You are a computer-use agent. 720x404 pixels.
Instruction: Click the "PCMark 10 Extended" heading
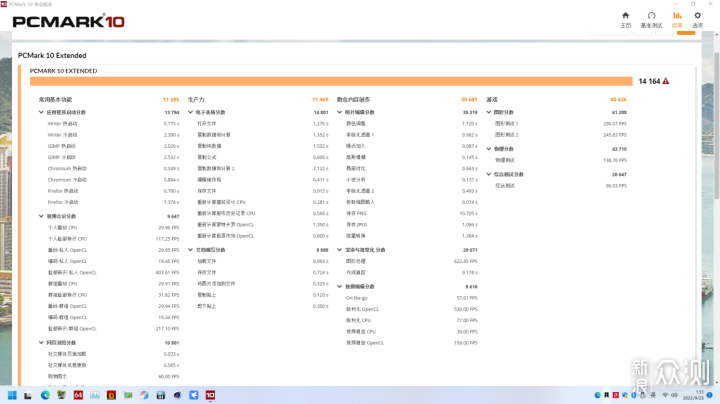[x=52, y=56]
